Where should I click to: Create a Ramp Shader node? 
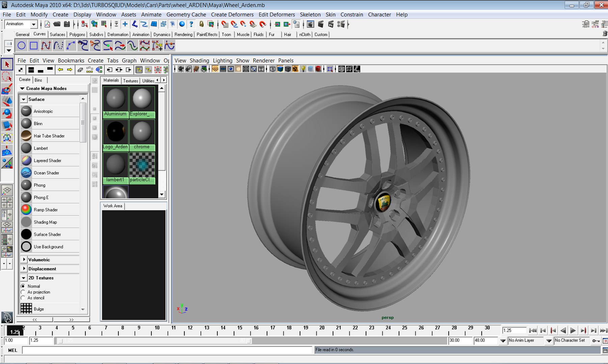[x=46, y=210]
